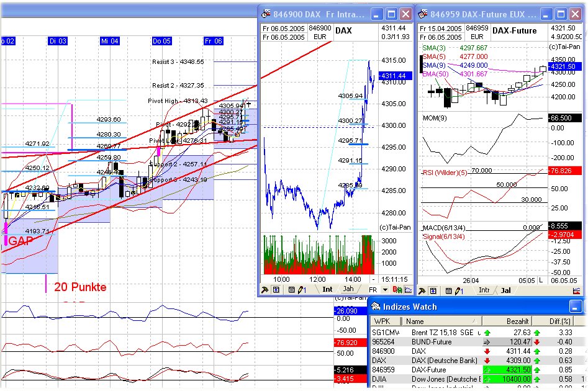Click the Resist 2 - 4327.35 label
This screenshot has width=588, height=391.
coord(178,86)
